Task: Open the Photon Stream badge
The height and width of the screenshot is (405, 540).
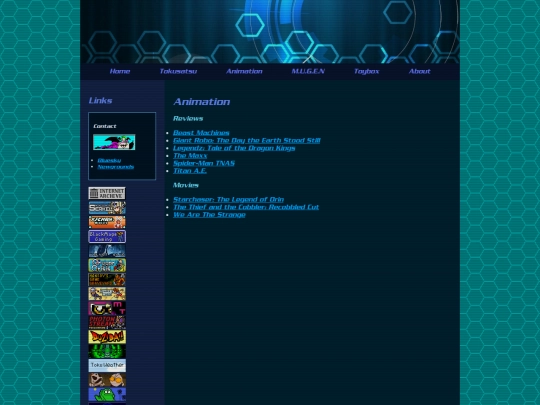Action: click(x=107, y=322)
